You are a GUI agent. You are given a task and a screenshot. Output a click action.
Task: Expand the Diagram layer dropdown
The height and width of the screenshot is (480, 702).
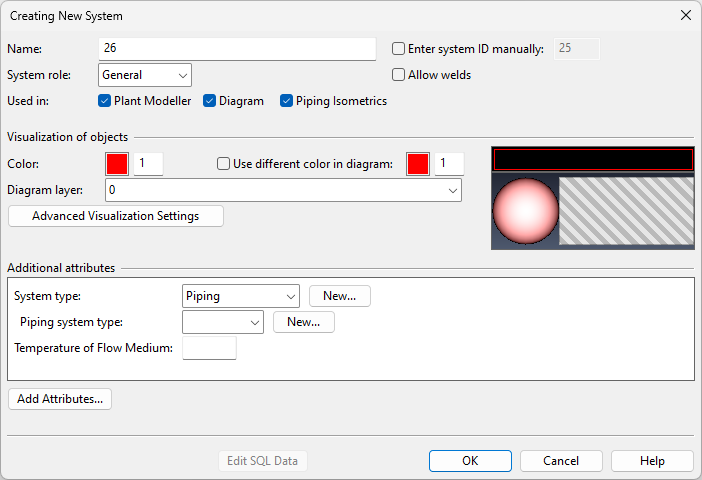(282, 190)
